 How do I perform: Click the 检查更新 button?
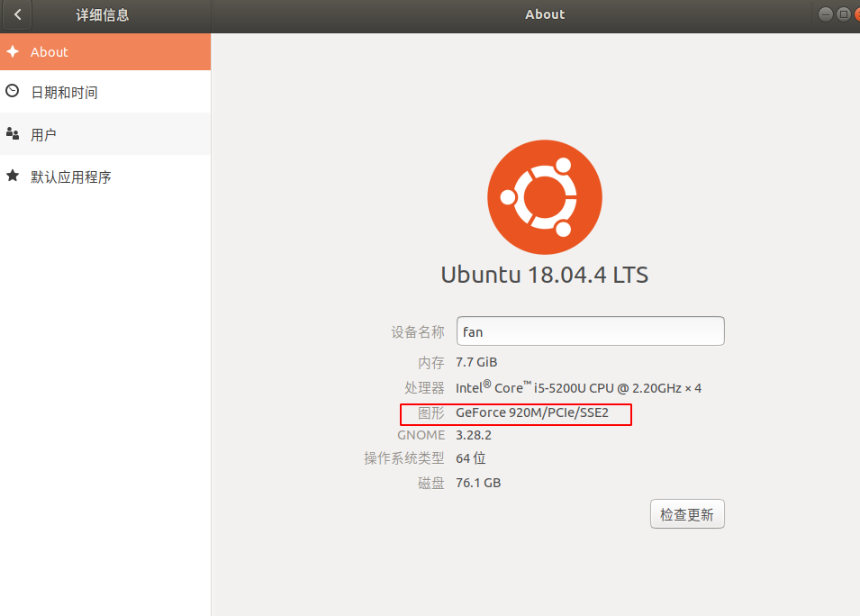point(687,513)
